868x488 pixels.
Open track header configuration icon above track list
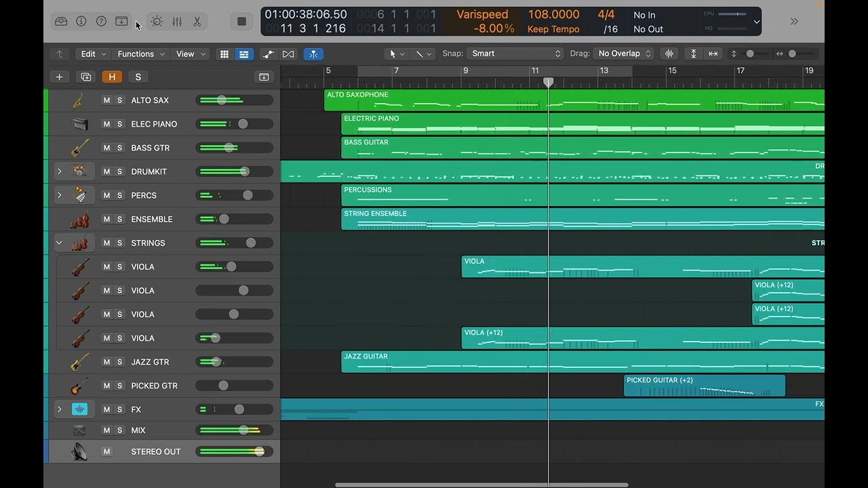pos(264,77)
